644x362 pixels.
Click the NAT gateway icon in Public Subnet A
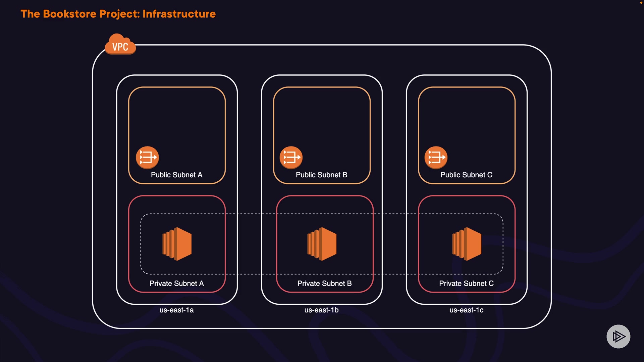[147, 157]
